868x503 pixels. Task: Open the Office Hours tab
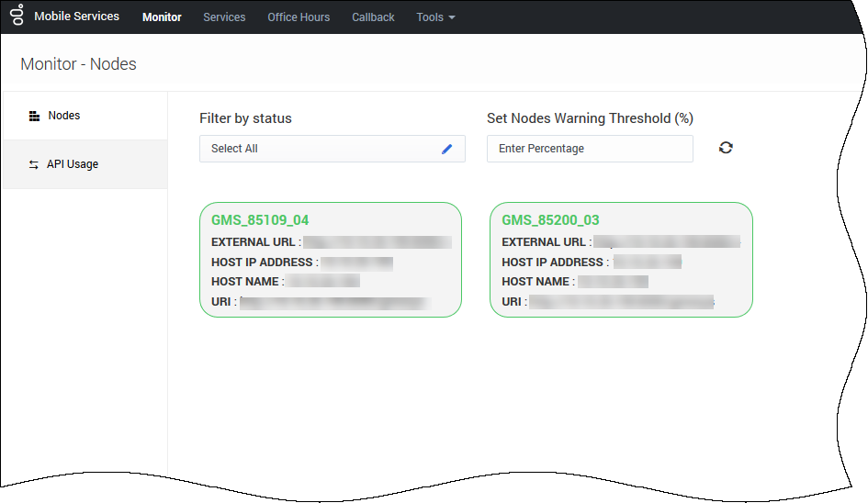tap(299, 17)
